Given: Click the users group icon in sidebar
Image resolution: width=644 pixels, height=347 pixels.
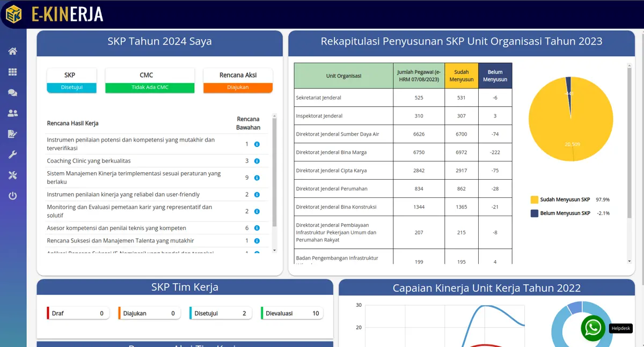Looking at the screenshot, I should click(12, 113).
